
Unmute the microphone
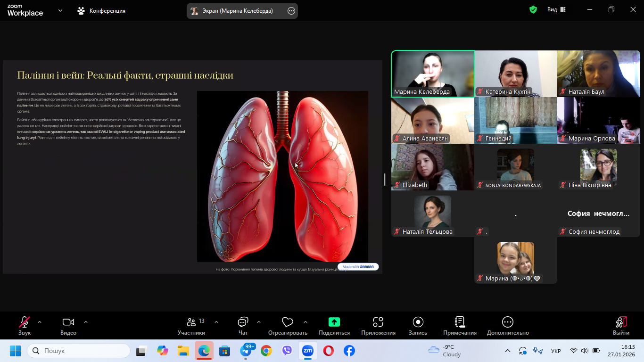(x=25, y=322)
